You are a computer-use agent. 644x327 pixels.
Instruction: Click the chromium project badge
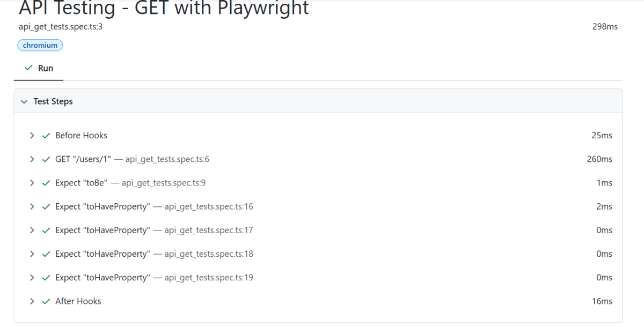coord(40,46)
